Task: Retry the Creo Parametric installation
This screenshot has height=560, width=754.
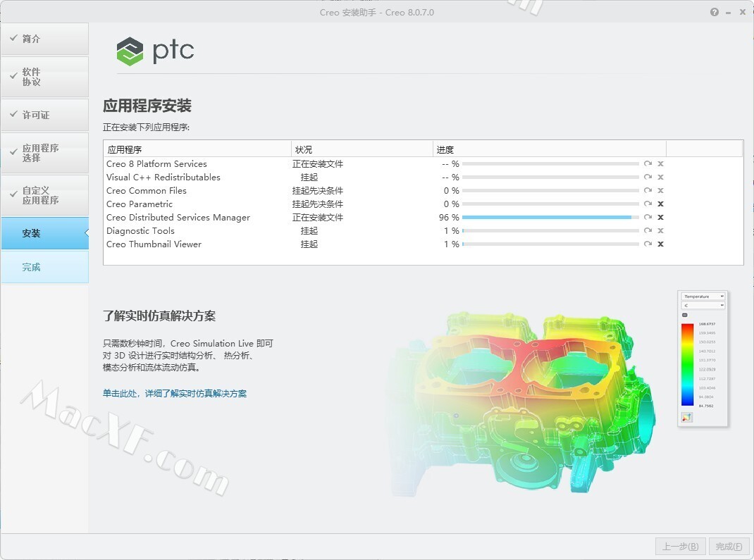Action: coord(648,204)
